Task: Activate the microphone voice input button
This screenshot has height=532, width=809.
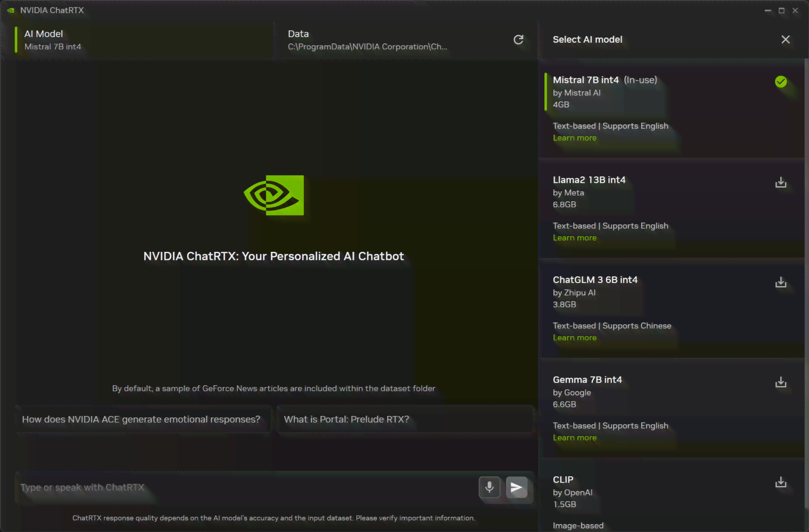Action: 489,487
